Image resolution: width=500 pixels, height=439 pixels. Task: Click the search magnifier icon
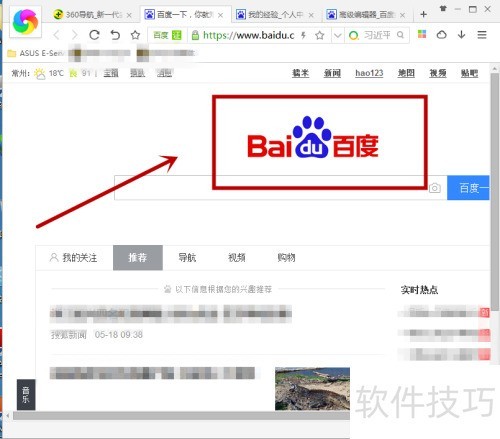(400, 35)
